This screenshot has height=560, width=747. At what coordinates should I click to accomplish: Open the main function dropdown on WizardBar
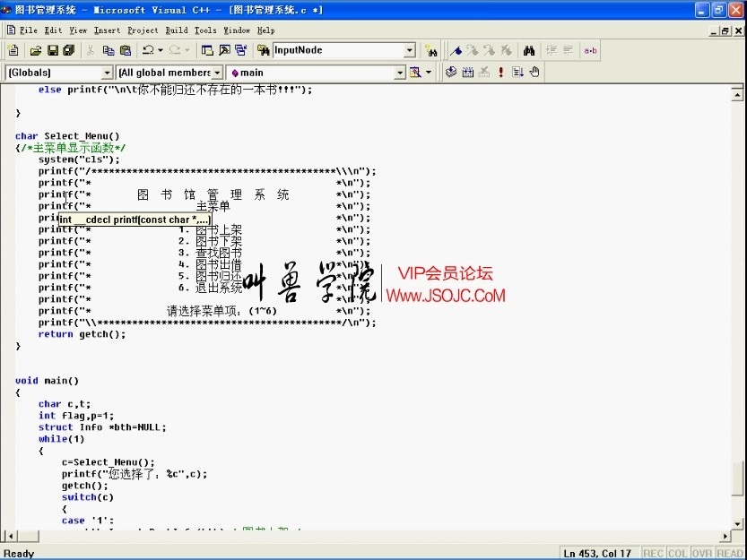(x=402, y=72)
